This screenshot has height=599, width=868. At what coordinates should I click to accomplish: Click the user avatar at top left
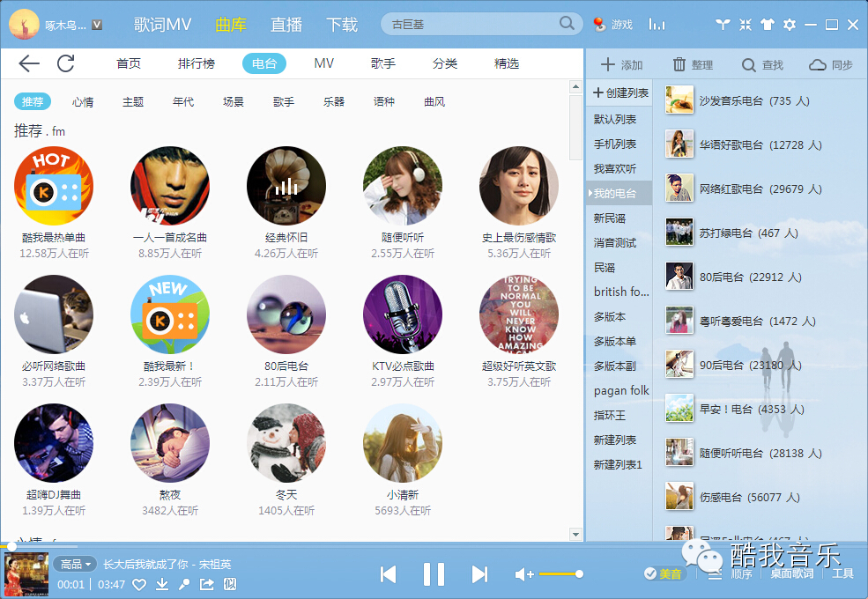[x=24, y=25]
